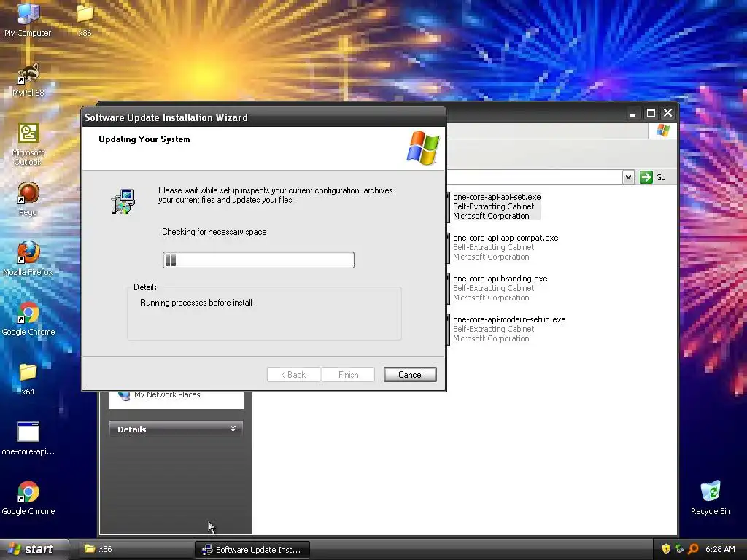Screen dimensions: 747x560
Task: Open the My Computer desktop icon
Action: click(x=28, y=19)
